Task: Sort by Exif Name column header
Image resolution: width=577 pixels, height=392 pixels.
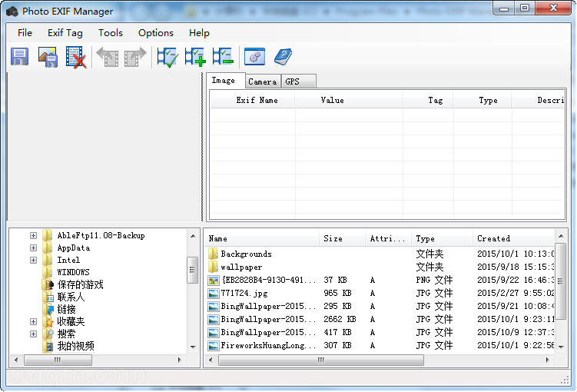Action: (252, 100)
